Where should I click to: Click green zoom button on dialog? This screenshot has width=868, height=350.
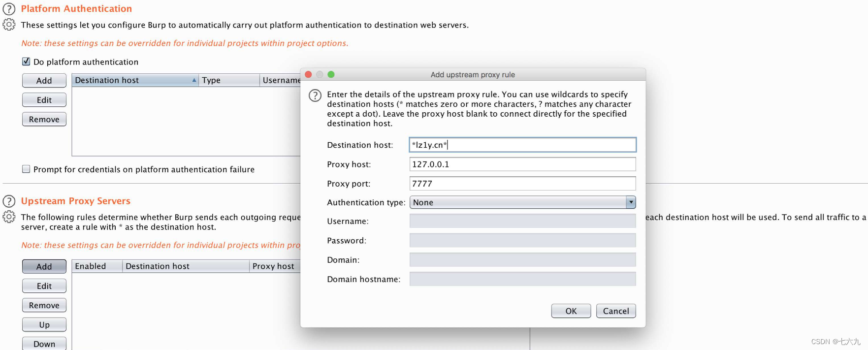click(x=331, y=74)
